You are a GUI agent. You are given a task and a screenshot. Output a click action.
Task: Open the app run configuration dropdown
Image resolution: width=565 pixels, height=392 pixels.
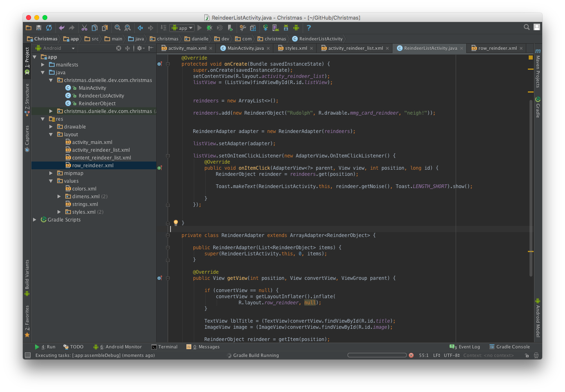click(182, 28)
